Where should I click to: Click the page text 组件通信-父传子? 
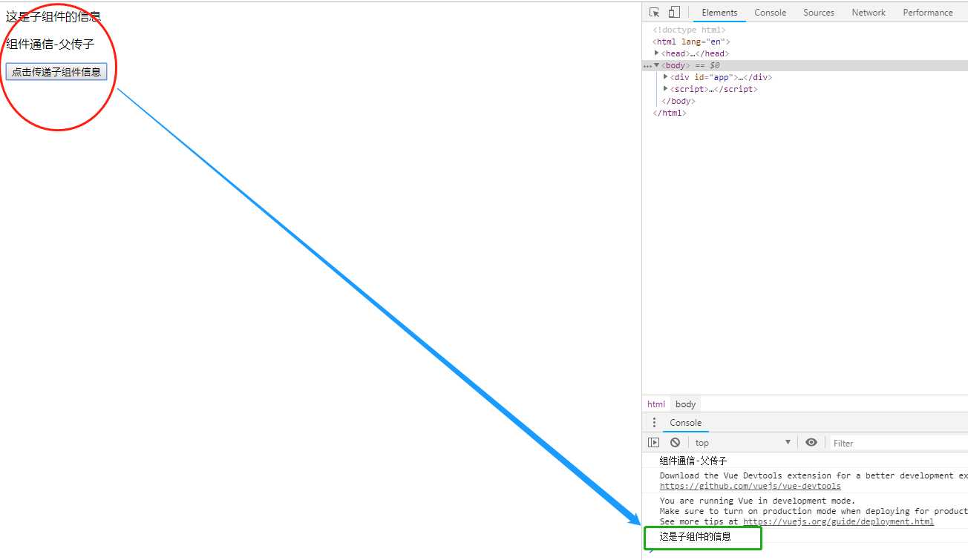[50, 45]
